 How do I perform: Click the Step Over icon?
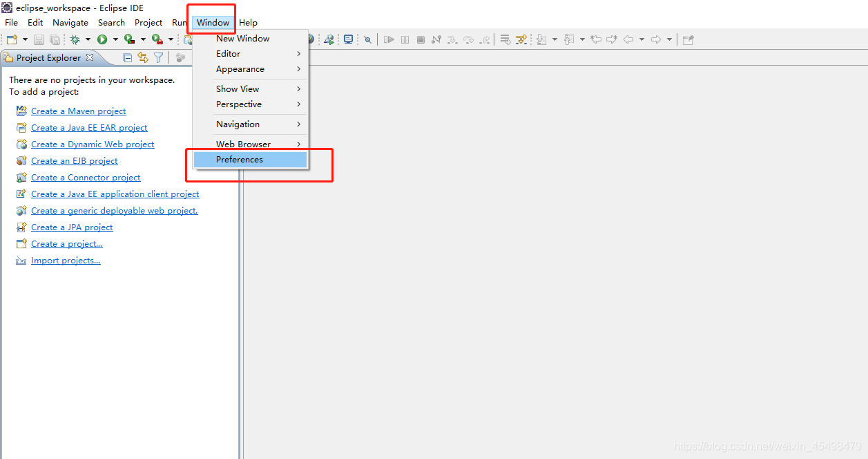(468, 39)
